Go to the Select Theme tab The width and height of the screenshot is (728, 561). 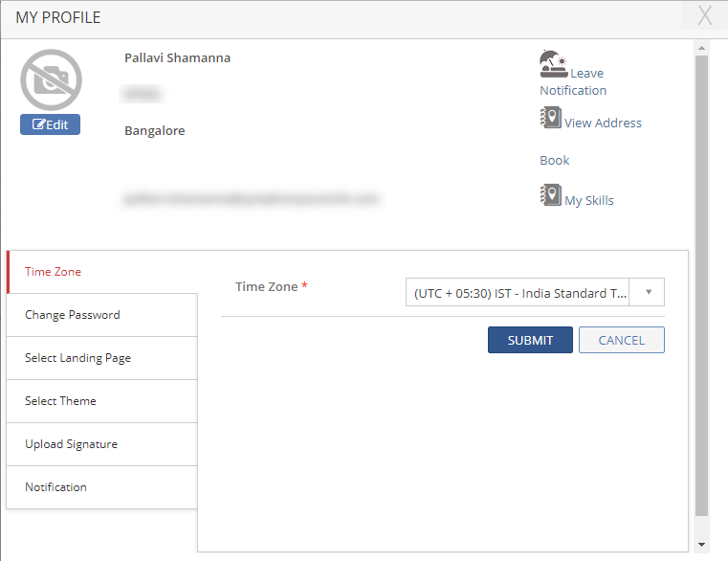pos(61,401)
